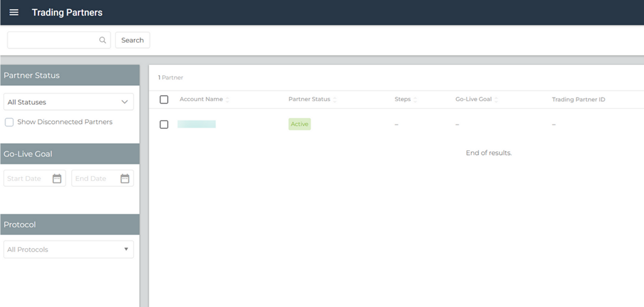Screen dimensions: 644x307
Task: Click the Show Disconnected Partners label
Action: (65, 122)
